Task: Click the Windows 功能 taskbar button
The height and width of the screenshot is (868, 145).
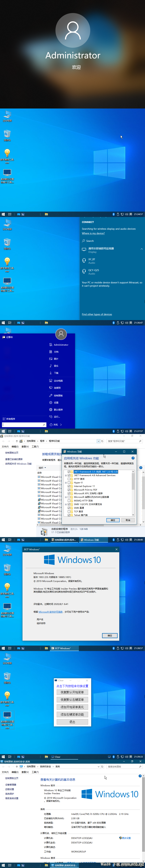Action: (93, 540)
